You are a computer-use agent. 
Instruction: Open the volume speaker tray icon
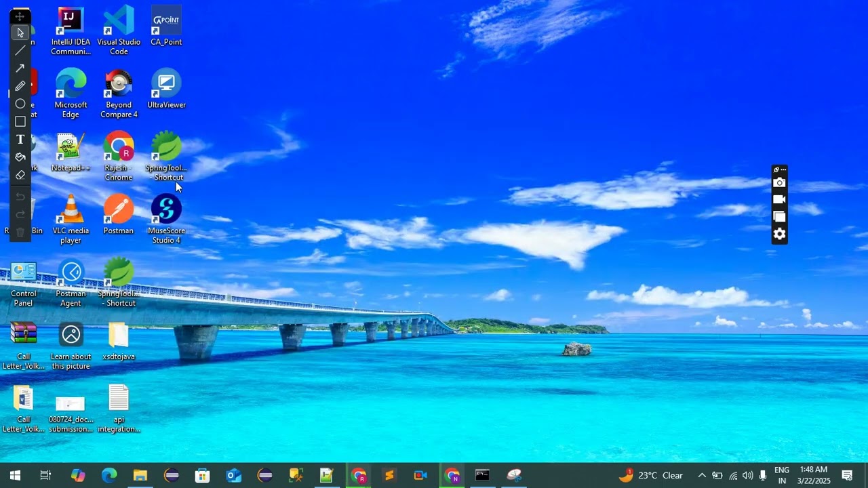[748, 475]
